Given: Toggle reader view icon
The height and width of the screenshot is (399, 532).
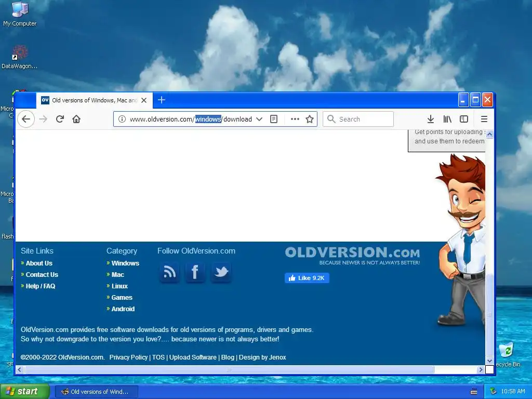Looking at the screenshot, I should (274, 119).
